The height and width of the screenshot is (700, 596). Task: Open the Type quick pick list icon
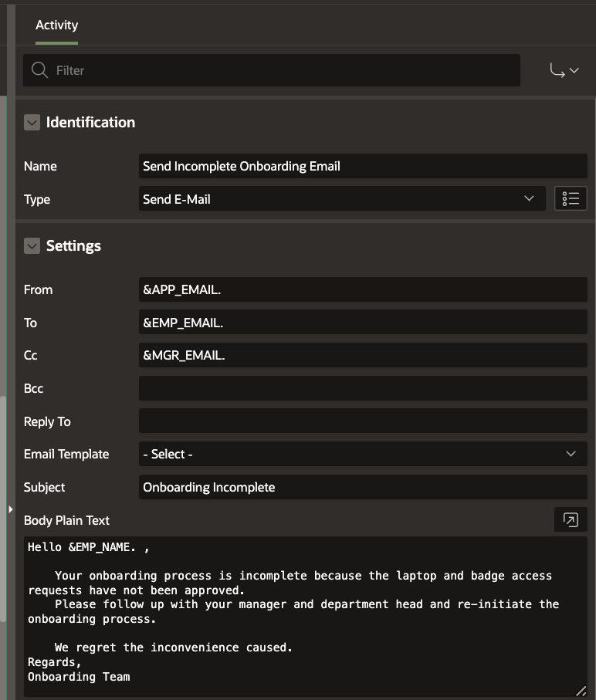[571, 199]
